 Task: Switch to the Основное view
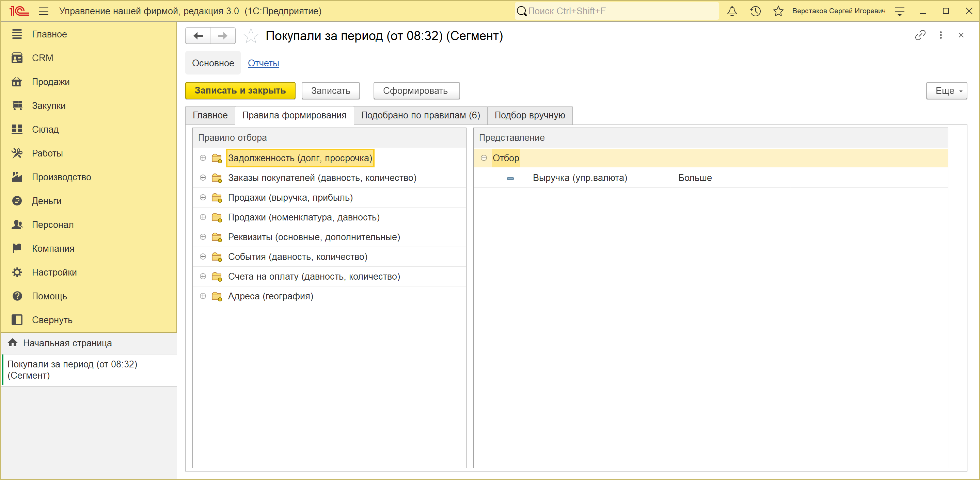pos(213,63)
